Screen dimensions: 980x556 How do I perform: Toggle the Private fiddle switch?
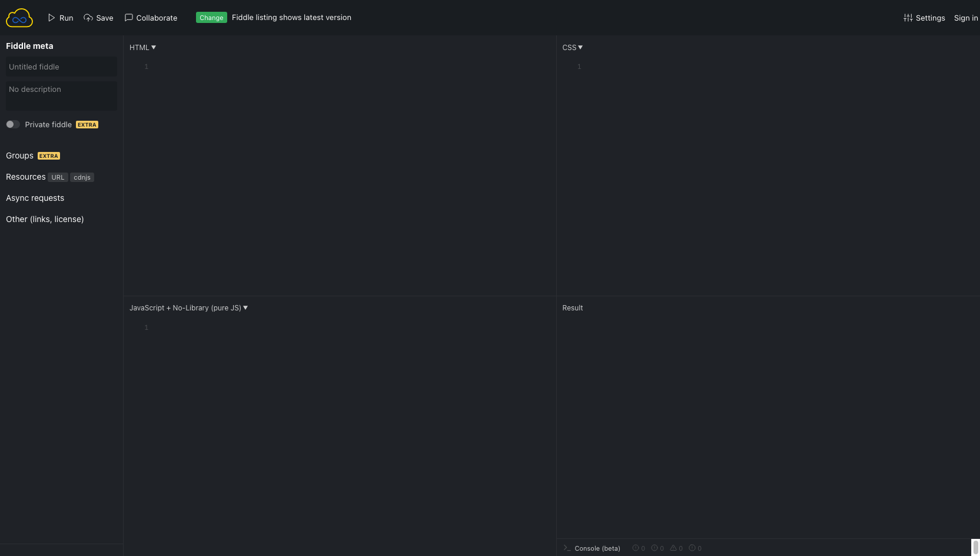(13, 124)
